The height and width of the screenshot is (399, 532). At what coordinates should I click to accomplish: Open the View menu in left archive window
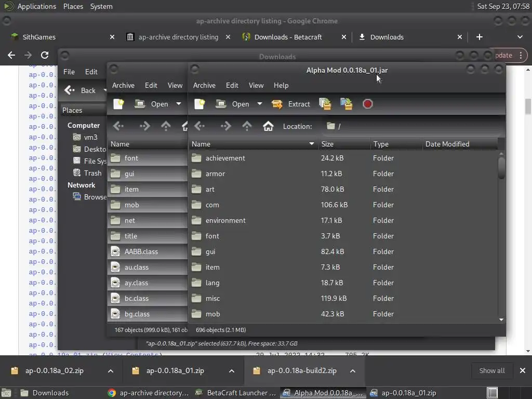tap(175, 86)
